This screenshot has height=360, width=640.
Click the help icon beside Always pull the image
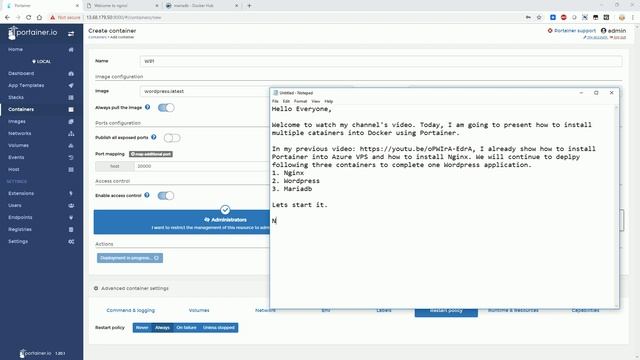[147, 107]
